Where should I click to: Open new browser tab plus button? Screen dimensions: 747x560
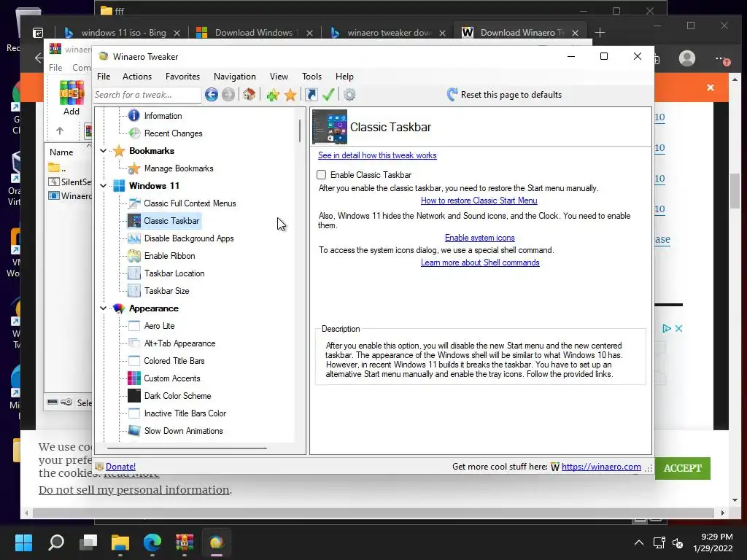coord(600,32)
